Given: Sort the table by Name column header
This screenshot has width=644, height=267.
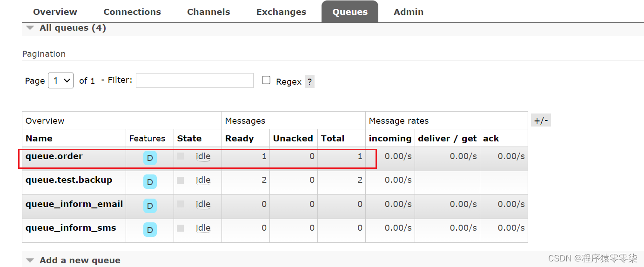Looking at the screenshot, I should click(x=39, y=138).
